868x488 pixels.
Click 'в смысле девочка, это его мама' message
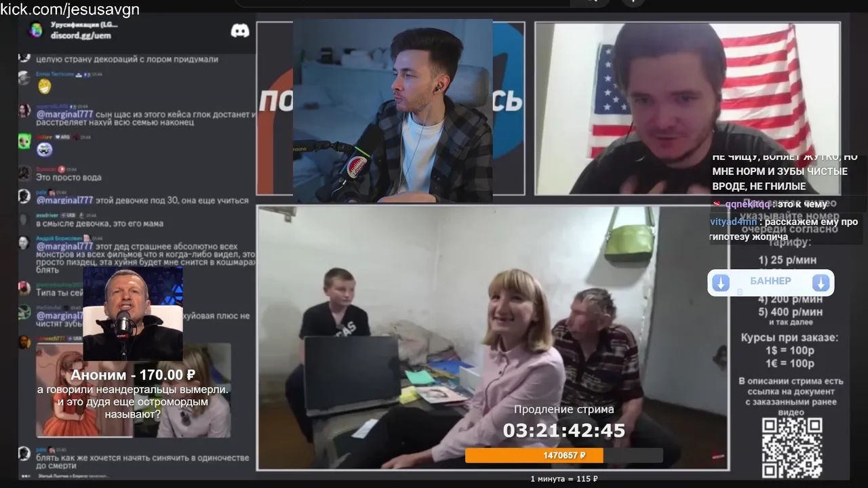pos(100,224)
